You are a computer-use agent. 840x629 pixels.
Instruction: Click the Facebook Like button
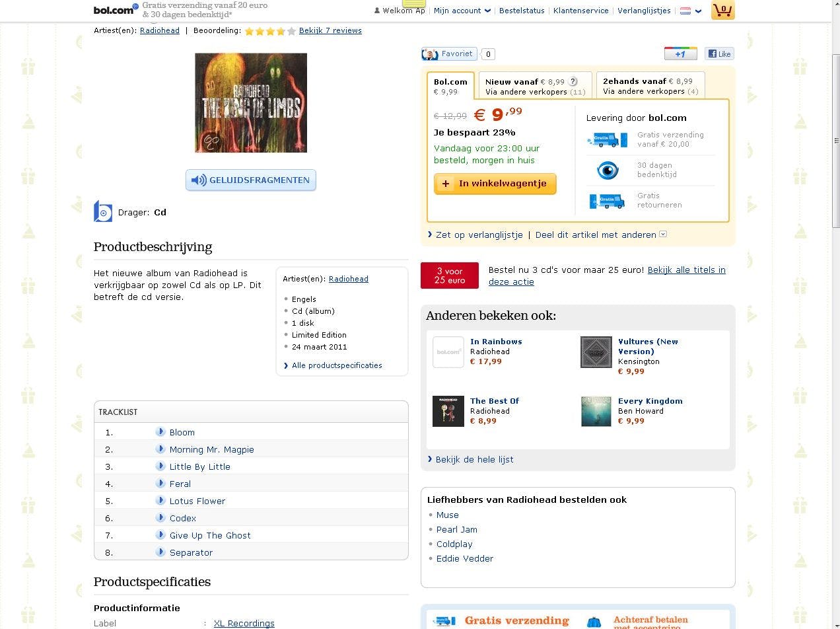719,54
